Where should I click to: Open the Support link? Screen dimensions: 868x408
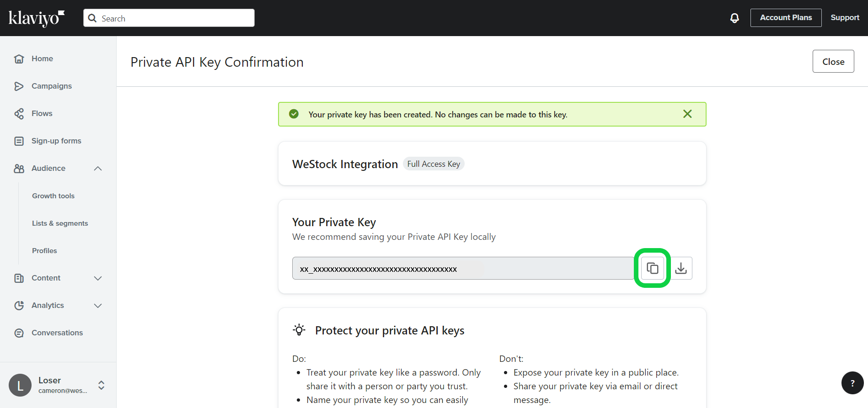(x=845, y=18)
